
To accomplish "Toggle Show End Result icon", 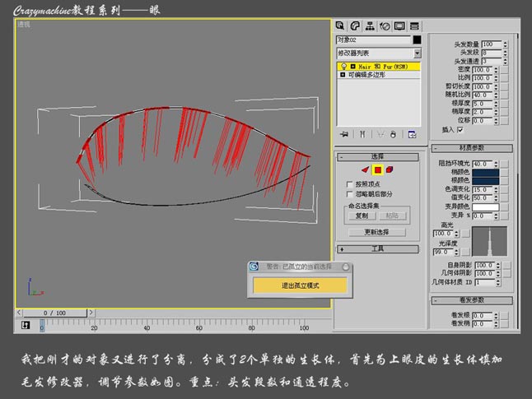I will pyautogui.click(x=362, y=135).
